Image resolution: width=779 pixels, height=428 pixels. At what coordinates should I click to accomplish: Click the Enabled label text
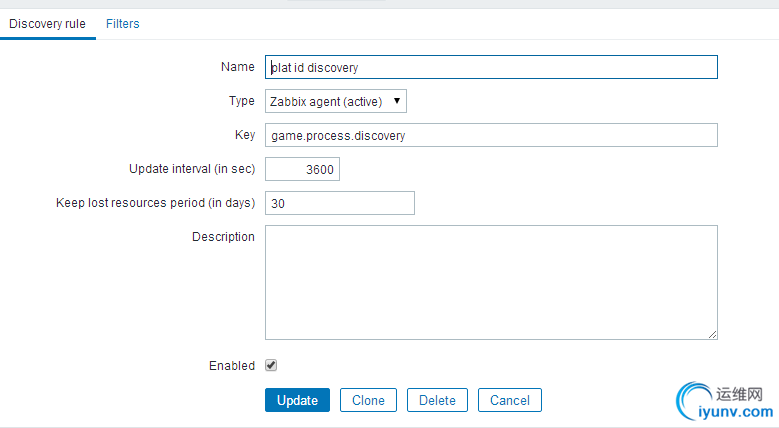[x=232, y=366]
